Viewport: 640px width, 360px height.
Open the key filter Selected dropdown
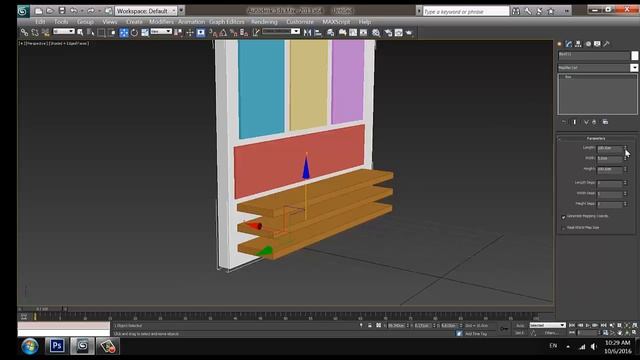(547, 325)
